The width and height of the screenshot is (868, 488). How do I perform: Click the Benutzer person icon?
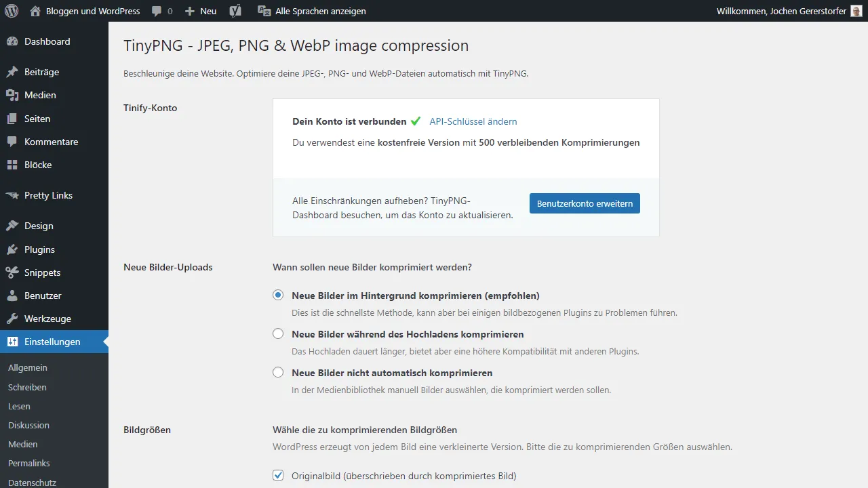tap(12, 296)
